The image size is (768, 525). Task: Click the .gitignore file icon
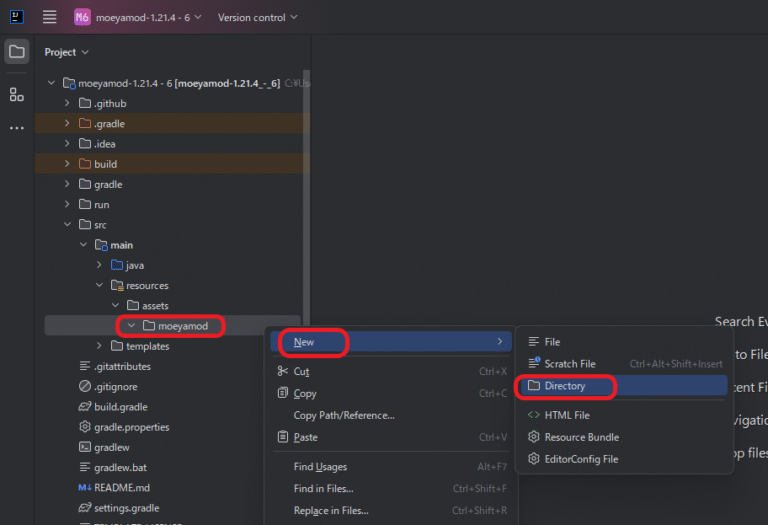(x=85, y=386)
